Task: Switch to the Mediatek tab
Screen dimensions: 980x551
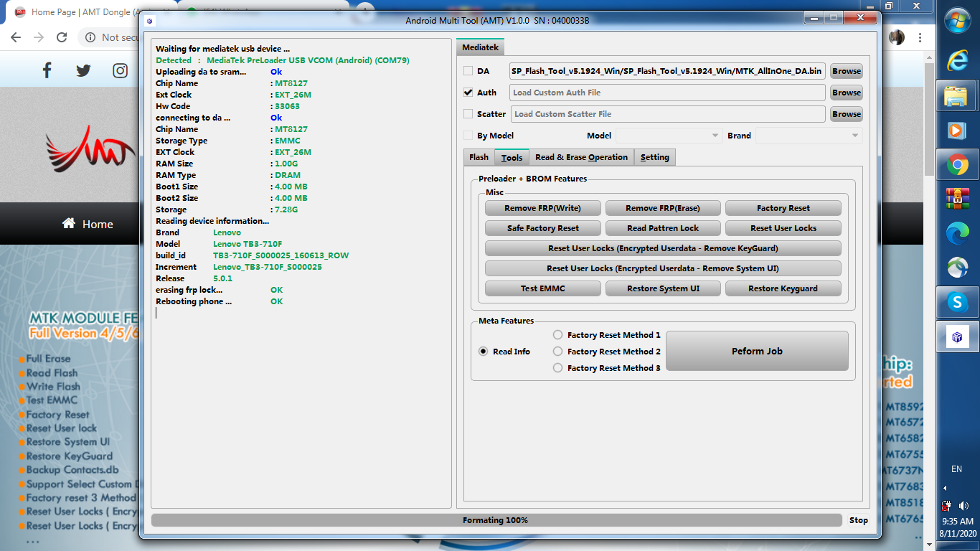Action: (481, 47)
